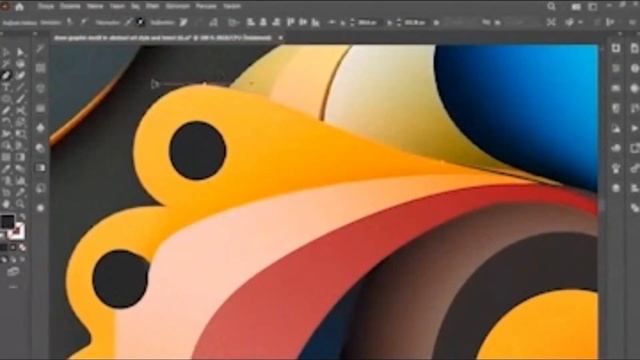Go to the Home screen icon
Viewport: 640px width, 360px height.
click(19, 7)
